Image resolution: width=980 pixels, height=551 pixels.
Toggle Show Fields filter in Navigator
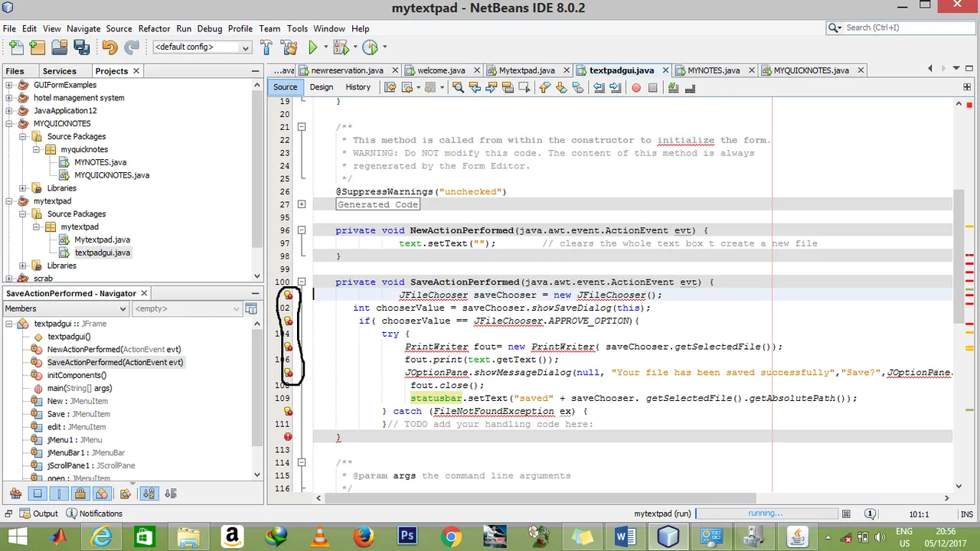coord(38,494)
